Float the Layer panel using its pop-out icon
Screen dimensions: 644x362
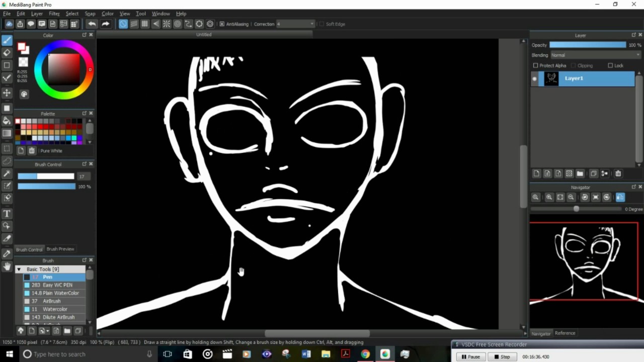(x=633, y=35)
